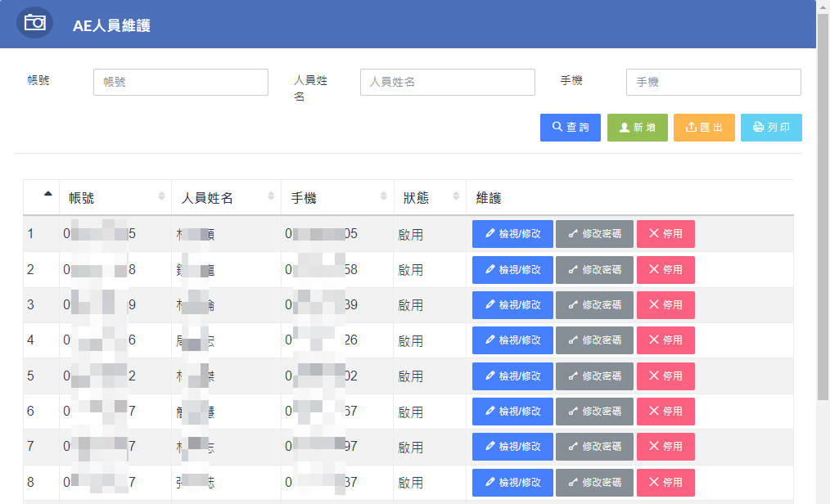Select 啟用 status text in row 1
The width and height of the screenshot is (830, 504).
[411, 235]
